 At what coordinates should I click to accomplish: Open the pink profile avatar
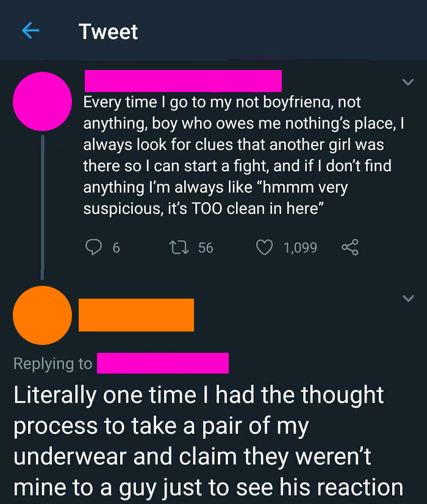click(x=42, y=101)
